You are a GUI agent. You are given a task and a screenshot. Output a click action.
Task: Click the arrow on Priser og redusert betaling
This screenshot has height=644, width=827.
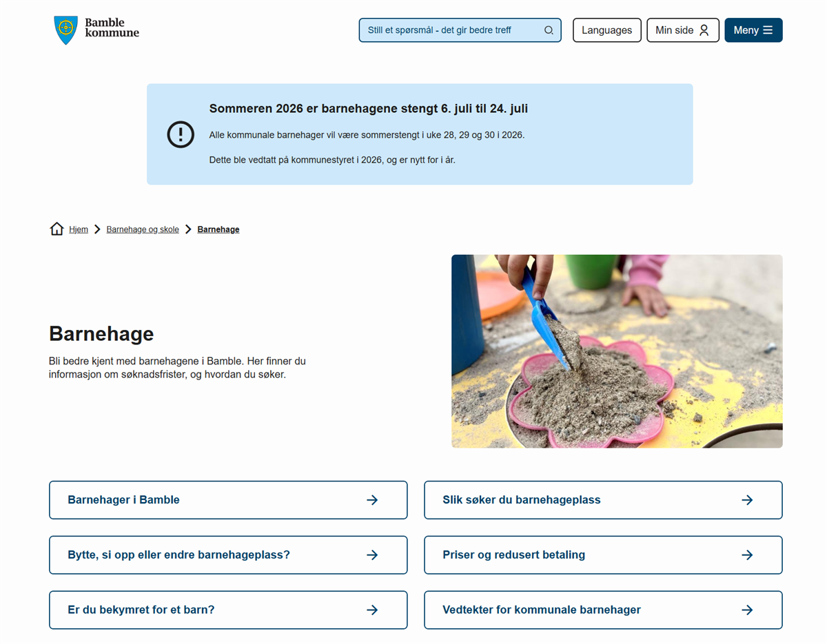click(x=747, y=555)
